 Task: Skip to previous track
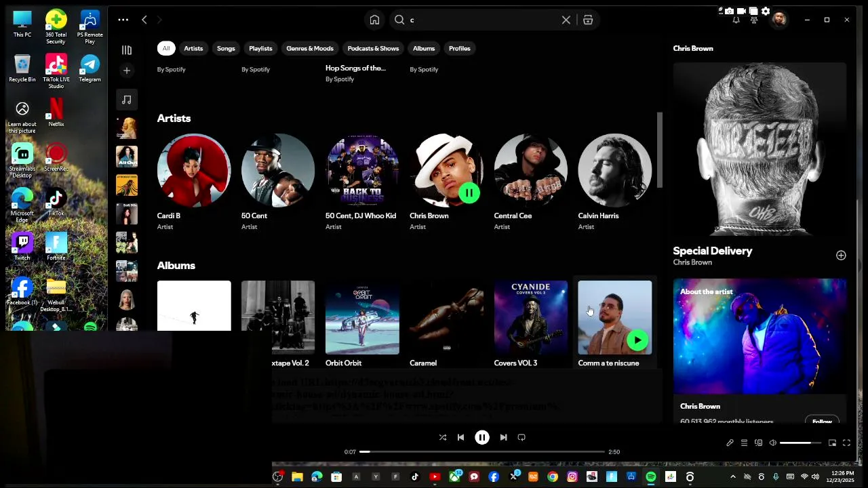tap(460, 438)
